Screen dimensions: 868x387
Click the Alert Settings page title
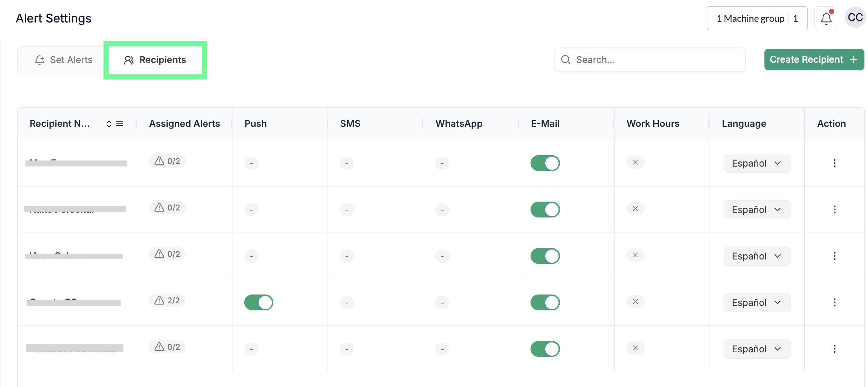(53, 18)
